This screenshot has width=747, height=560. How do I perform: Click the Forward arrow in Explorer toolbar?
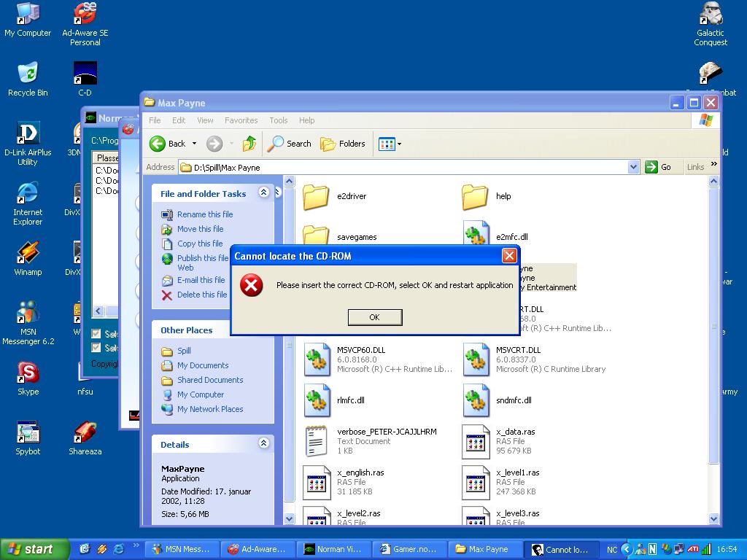click(214, 144)
